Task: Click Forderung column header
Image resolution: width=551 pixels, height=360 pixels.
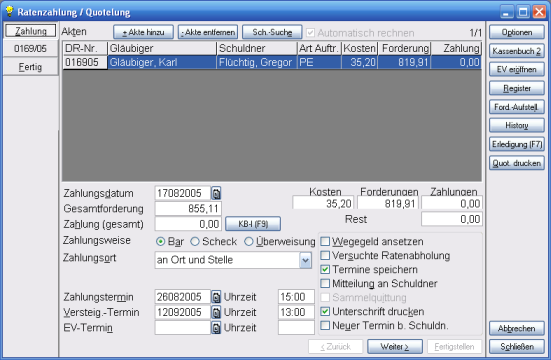Action: pyautogui.click(x=404, y=48)
